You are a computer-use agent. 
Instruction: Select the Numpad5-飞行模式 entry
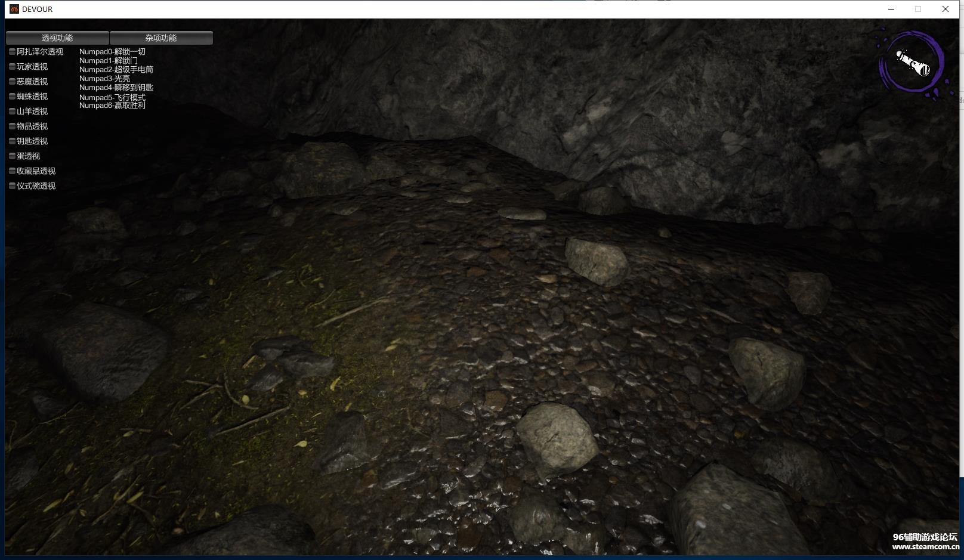112,97
